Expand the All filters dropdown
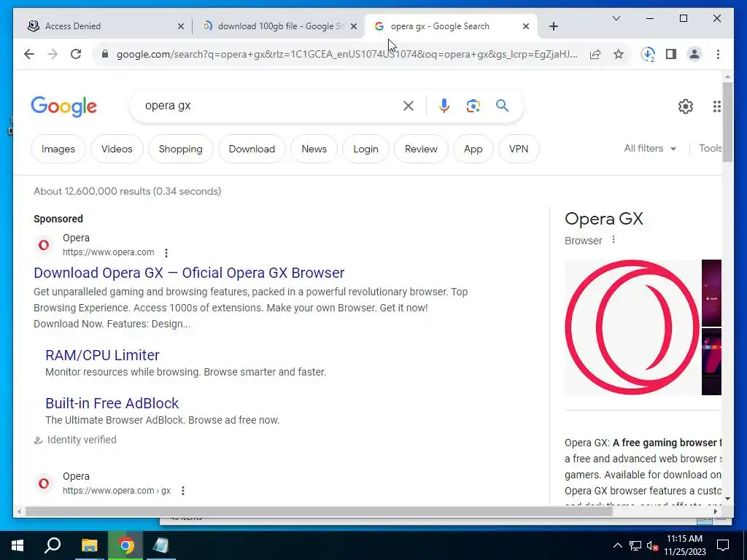Viewport: 747px width, 560px height. (650, 149)
